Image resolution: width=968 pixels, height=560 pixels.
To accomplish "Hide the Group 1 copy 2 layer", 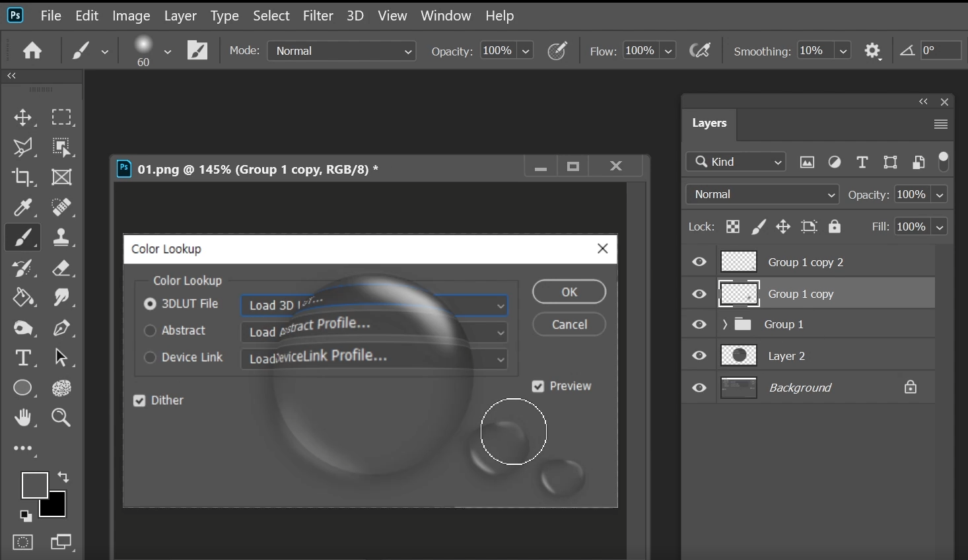I will point(699,262).
